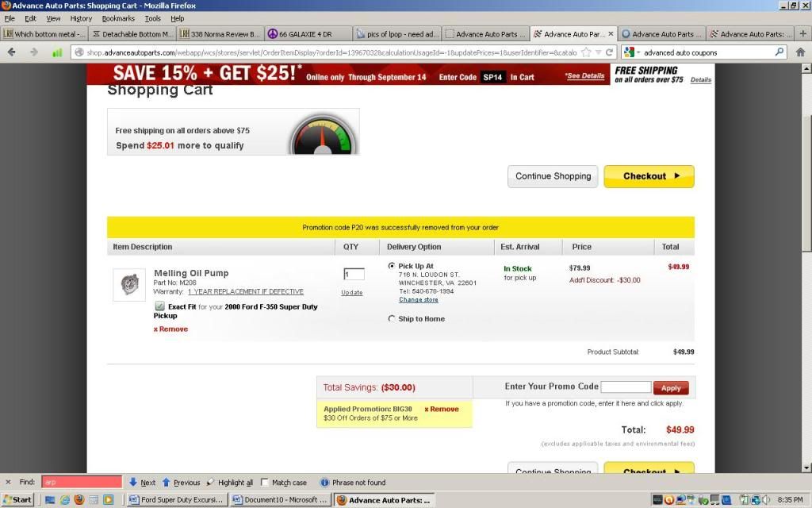Close the find bar with the X
The image size is (812, 508).
click(x=8, y=482)
